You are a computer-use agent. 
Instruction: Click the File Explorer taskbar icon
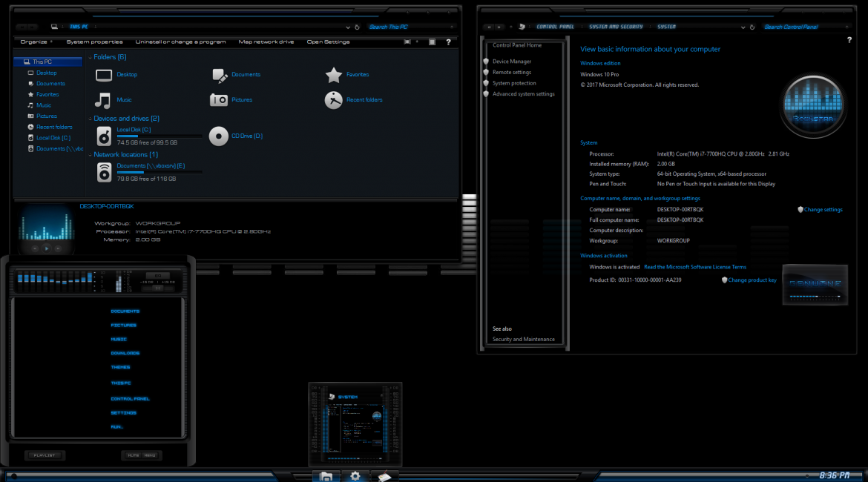[326, 477]
